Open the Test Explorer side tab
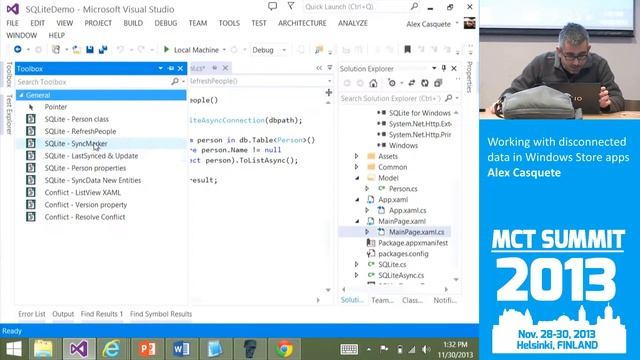Viewport: 640px width, 360px height. tap(9, 115)
